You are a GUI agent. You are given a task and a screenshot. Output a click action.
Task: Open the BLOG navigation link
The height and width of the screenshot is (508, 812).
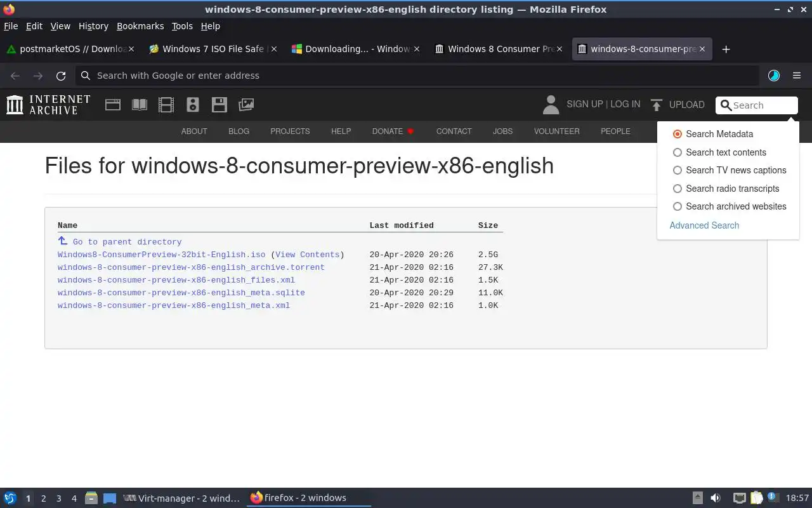coord(239,131)
